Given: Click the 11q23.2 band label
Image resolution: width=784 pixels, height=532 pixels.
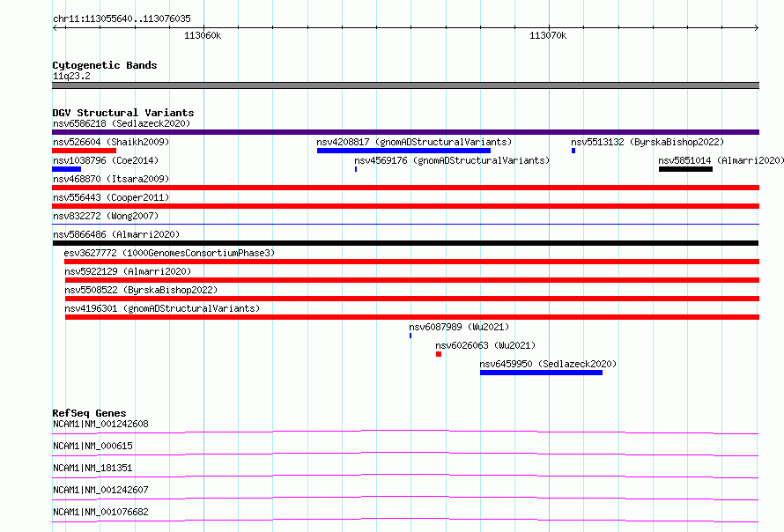Looking at the screenshot, I should coord(71,76).
